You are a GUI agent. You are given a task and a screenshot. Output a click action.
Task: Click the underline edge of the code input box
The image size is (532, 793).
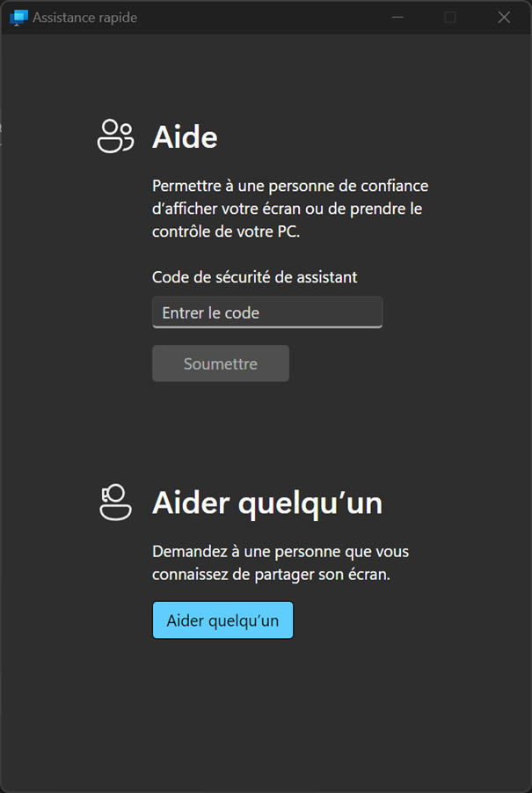[267, 327]
